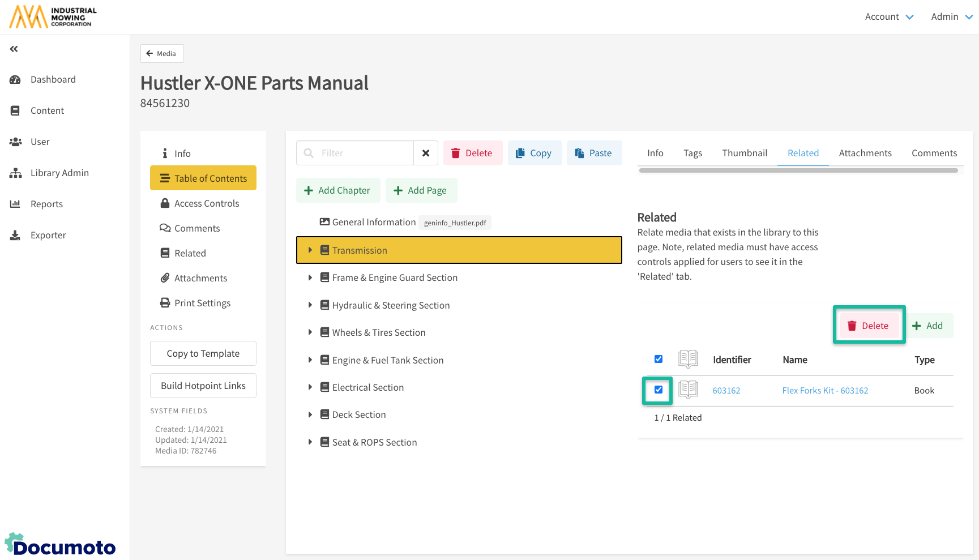Image resolution: width=979 pixels, height=560 pixels.
Task: Uncheck the select-all checkbox in Related header
Action: [x=659, y=359]
